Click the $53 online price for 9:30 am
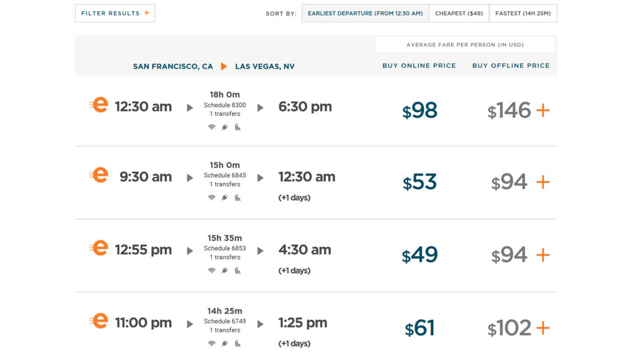 [x=419, y=182]
